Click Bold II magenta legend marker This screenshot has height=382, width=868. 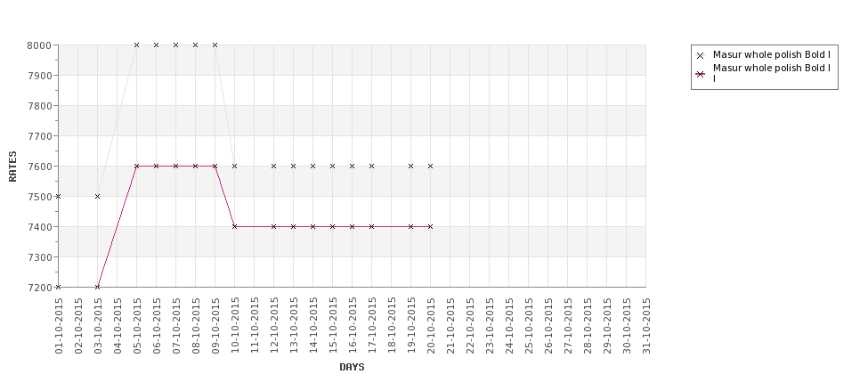pos(701,74)
